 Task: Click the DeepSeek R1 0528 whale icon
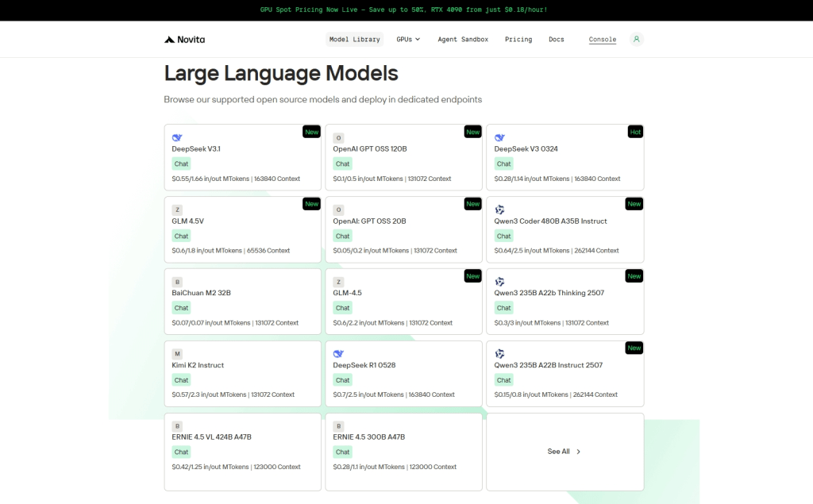point(338,353)
